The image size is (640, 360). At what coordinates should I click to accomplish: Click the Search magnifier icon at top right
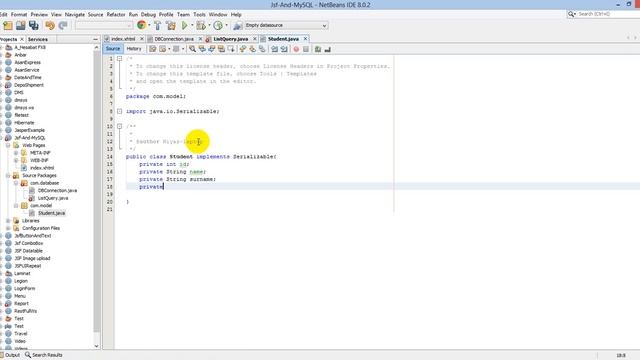pyautogui.click(x=571, y=14)
